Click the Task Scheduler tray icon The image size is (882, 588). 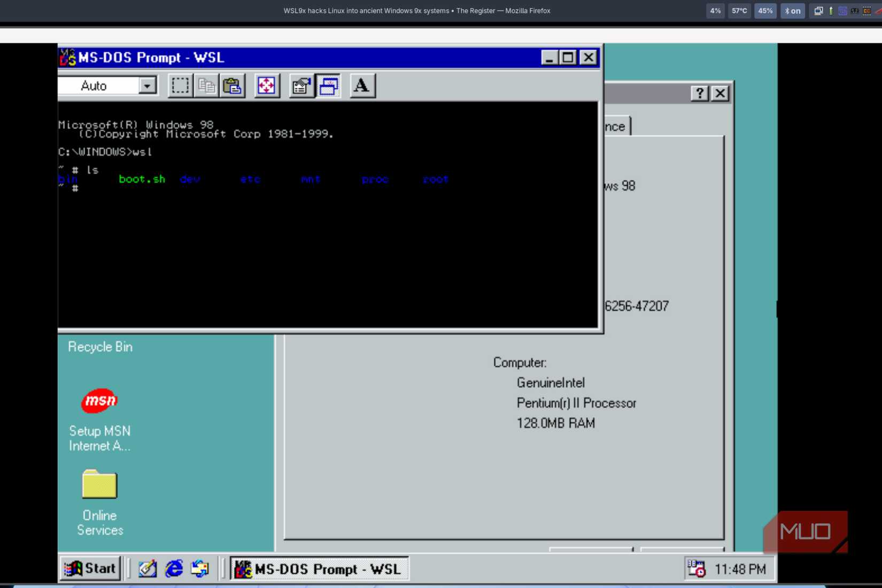click(x=696, y=569)
